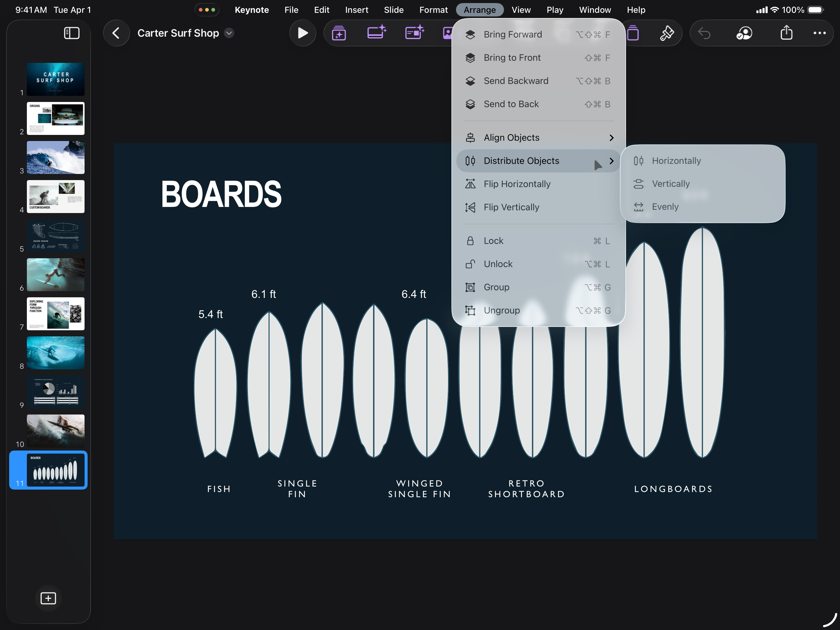This screenshot has height=630, width=840.
Task: Open the Slide menu
Action: point(393,10)
